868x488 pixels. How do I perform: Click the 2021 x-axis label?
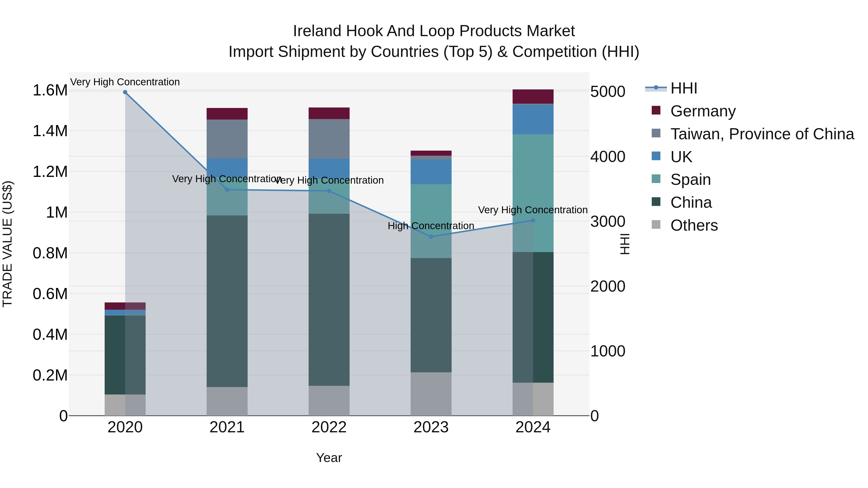(x=227, y=427)
